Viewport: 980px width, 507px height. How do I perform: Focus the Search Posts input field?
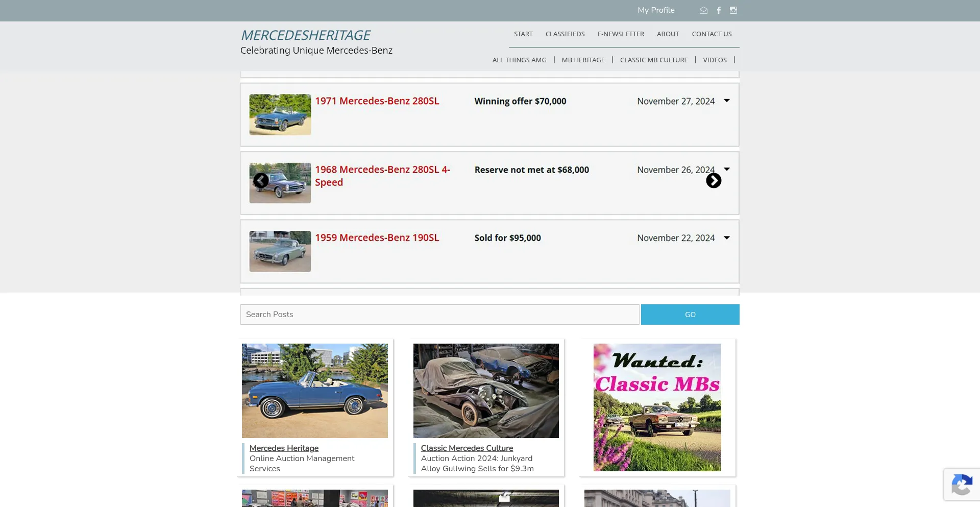439,315
